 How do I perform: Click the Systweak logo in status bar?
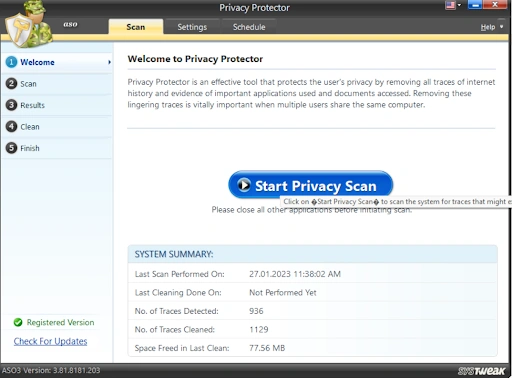481,371
